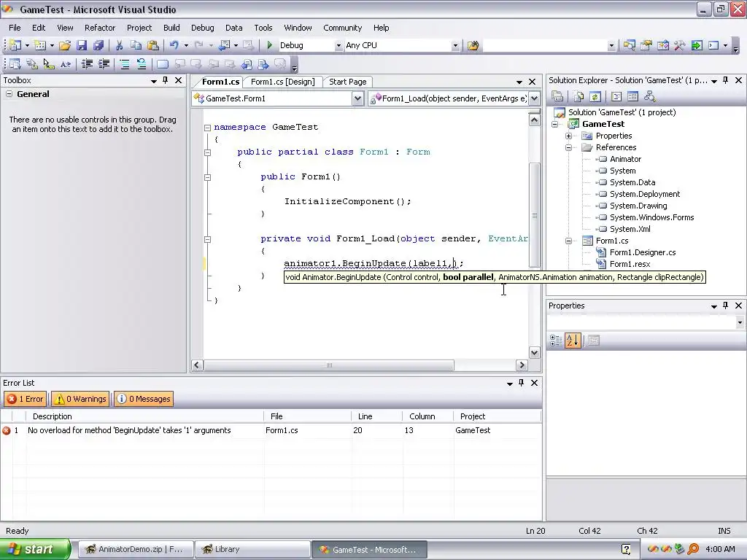Select Alphabetical sort in Properties panel
The height and width of the screenshot is (560, 747).
pos(573,340)
